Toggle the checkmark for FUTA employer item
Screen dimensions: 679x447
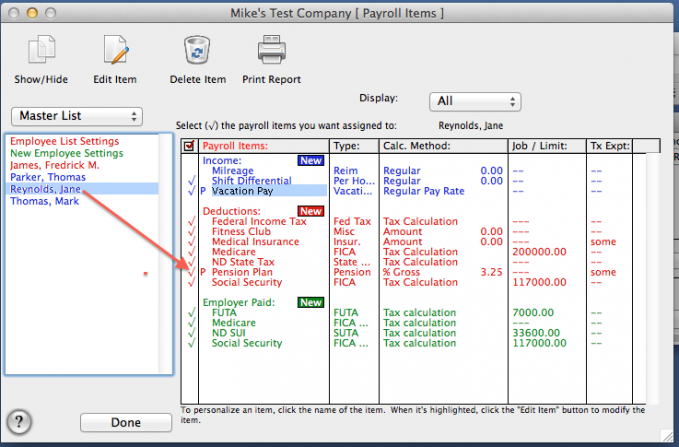(189, 313)
